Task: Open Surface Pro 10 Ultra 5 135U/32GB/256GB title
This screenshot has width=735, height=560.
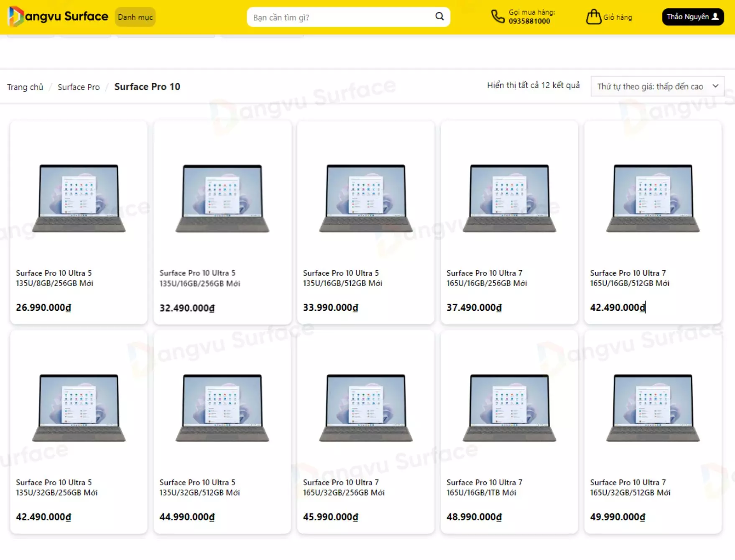Action: point(57,488)
